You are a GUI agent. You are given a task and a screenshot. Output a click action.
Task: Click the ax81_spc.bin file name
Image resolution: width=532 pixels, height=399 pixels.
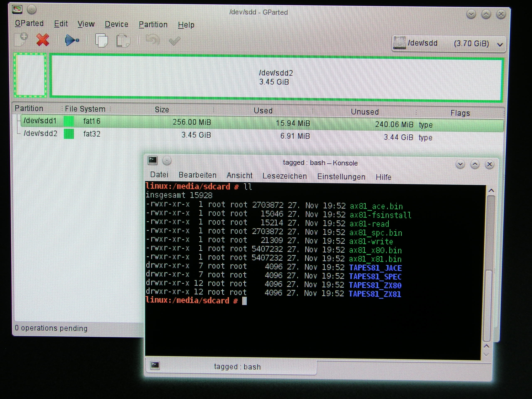tap(376, 233)
